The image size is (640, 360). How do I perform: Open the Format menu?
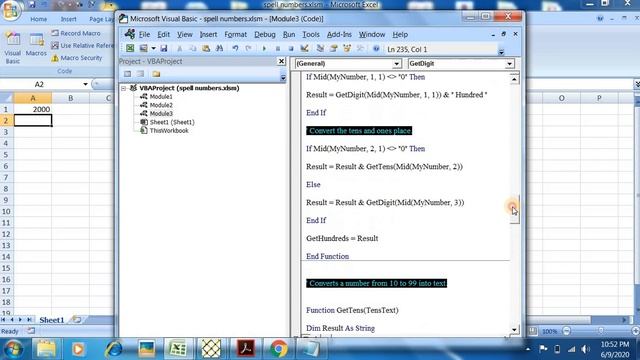tap(236, 35)
